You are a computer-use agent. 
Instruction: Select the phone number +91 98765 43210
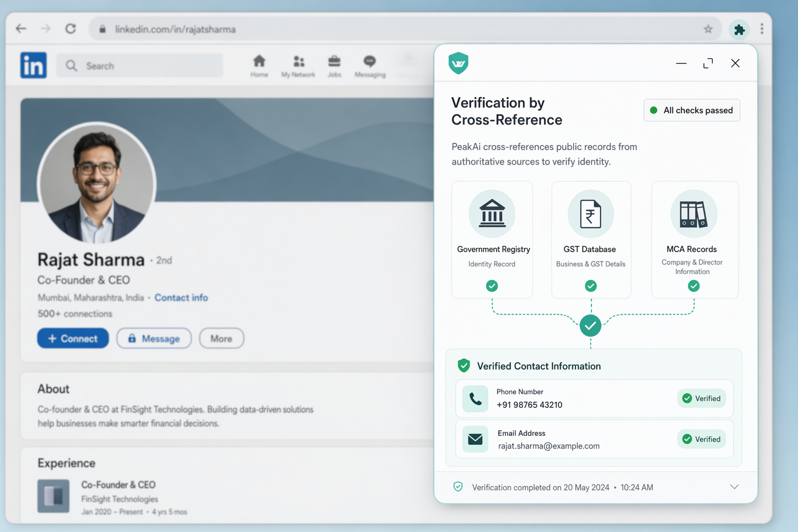point(529,405)
